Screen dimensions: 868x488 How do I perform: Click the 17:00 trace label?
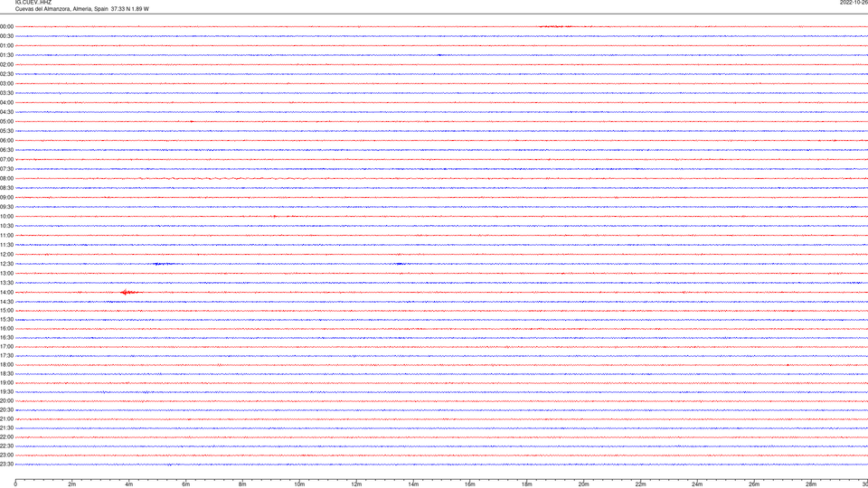6,347
